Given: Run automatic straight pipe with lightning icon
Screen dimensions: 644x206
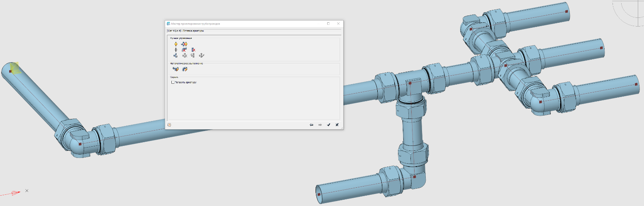Looking at the screenshot, I should point(176,69).
